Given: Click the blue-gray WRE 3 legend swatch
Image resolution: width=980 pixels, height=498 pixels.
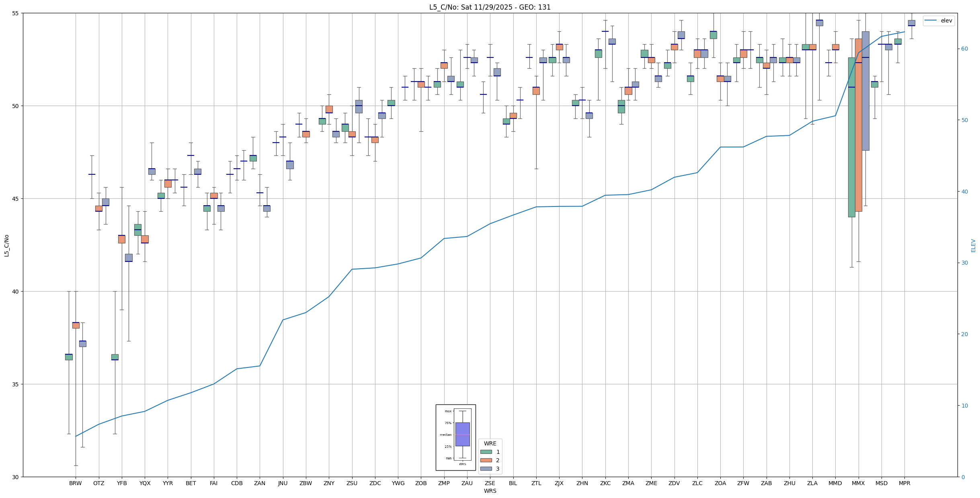Looking at the screenshot, I should (486, 469).
